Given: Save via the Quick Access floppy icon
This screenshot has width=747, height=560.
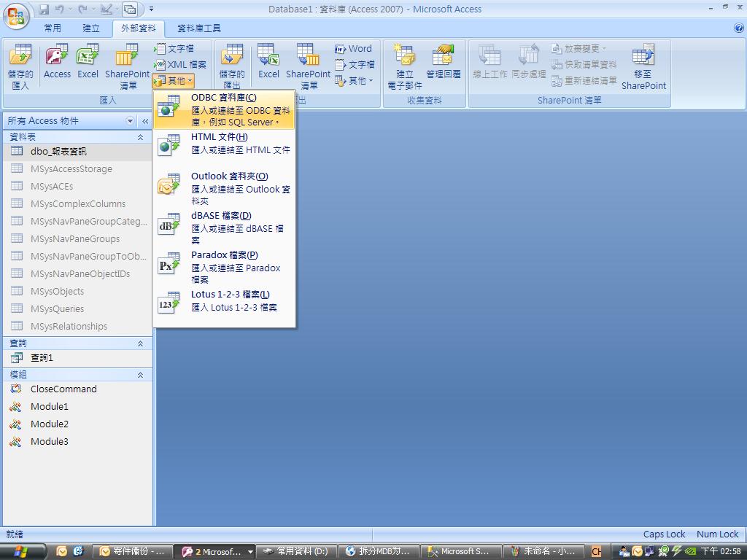Looking at the screenshot, I should pos(44,9).
